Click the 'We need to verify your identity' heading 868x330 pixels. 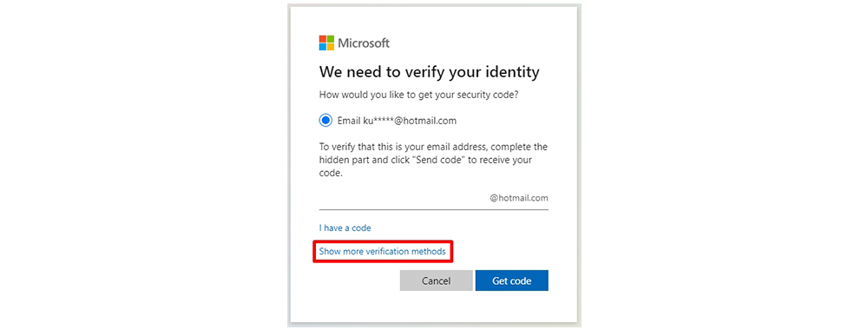point(429,72)
